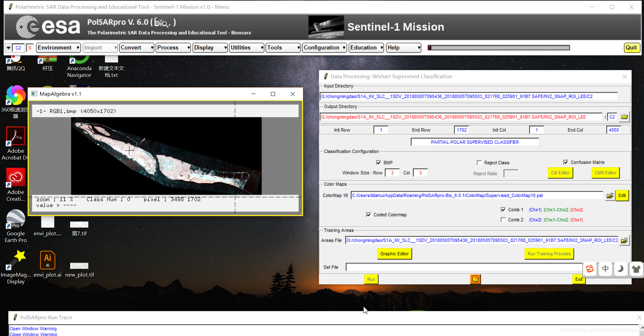
Task: Click the Close Window Warning trace link
Action: [33, 334]
